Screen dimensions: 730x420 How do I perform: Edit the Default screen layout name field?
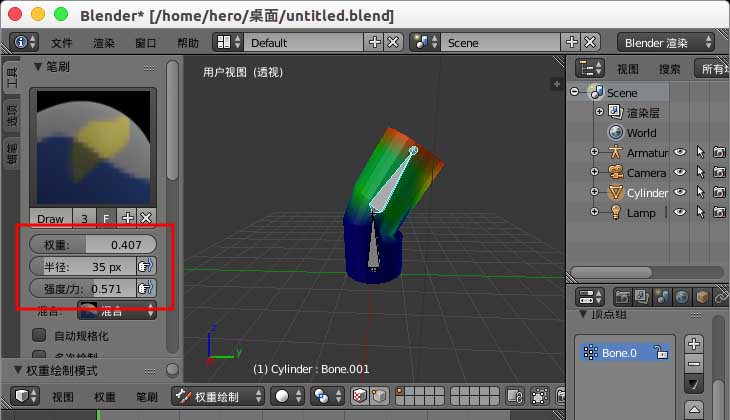tap(303, 42)
